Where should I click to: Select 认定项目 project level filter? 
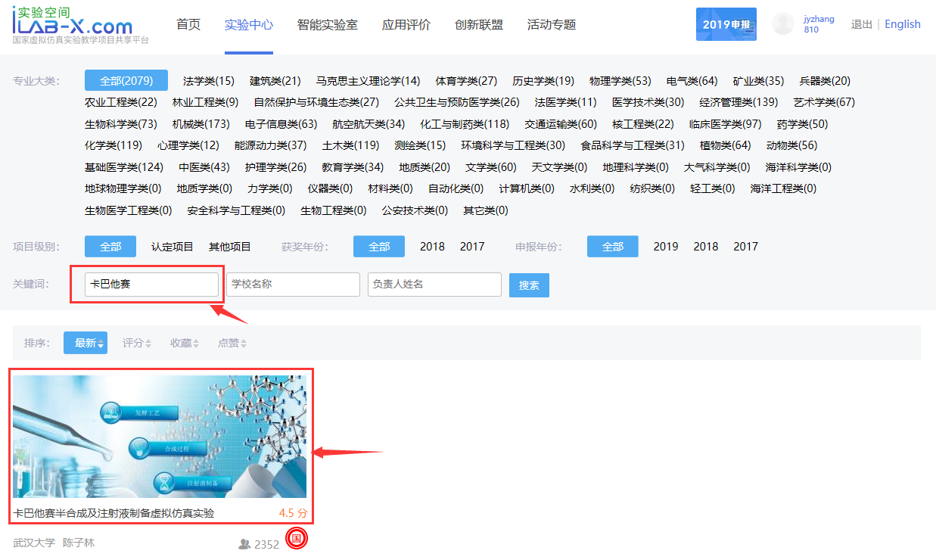point(173,247)
